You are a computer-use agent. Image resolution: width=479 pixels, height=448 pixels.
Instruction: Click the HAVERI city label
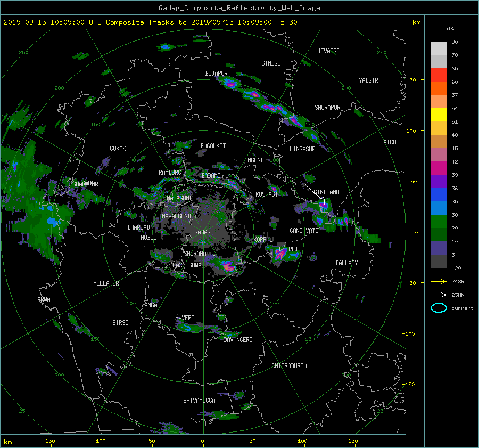pyautogui.click(x=185, y=318)
